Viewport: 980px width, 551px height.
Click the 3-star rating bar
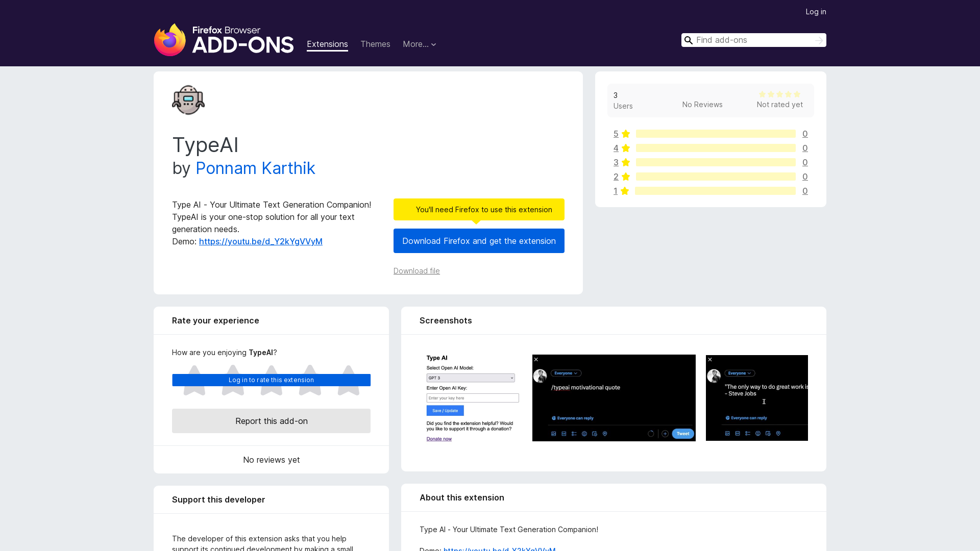tap(716, 162)
